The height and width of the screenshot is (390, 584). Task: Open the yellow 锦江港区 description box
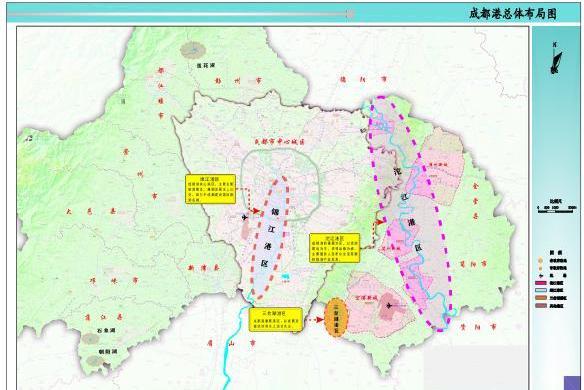(x=211, y=189)
